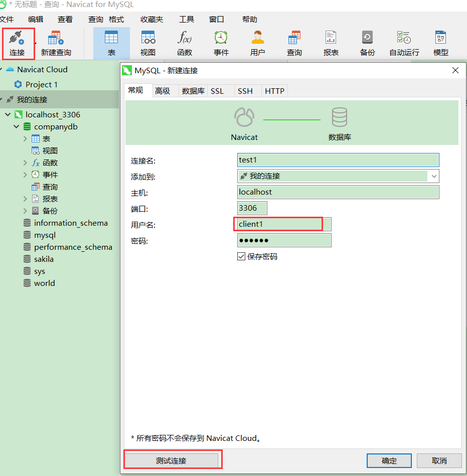Viewport: 467px width, 476px height.
Task: Open the 查看 menu
Action: tap(65, 20)
